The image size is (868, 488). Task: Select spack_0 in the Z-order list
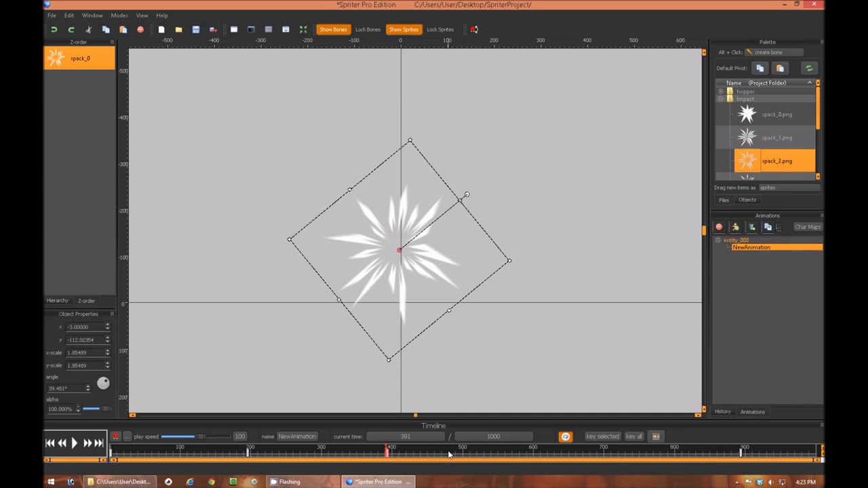pos(79,58)
